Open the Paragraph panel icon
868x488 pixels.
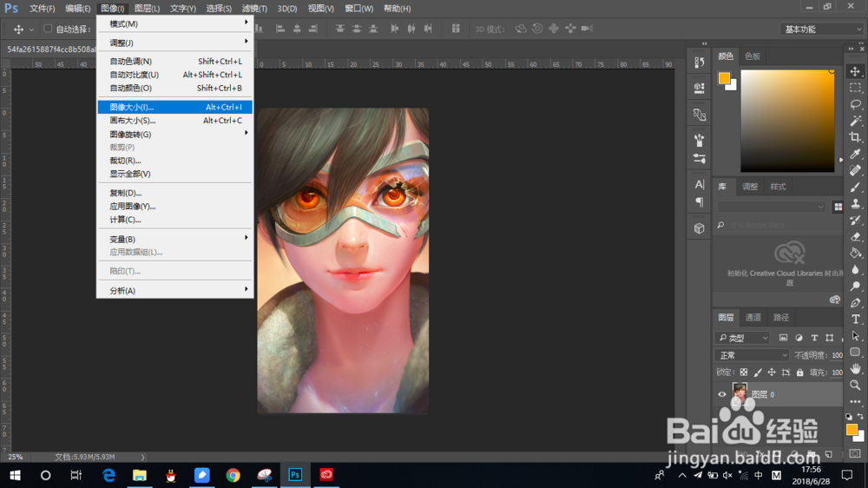[x=699, y=202]
